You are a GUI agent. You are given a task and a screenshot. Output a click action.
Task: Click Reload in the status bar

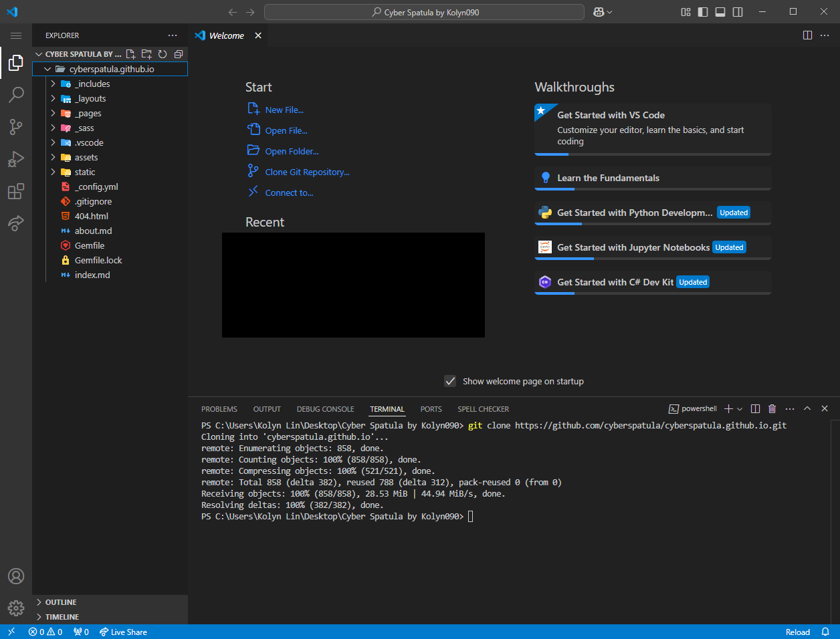(797, 632)
